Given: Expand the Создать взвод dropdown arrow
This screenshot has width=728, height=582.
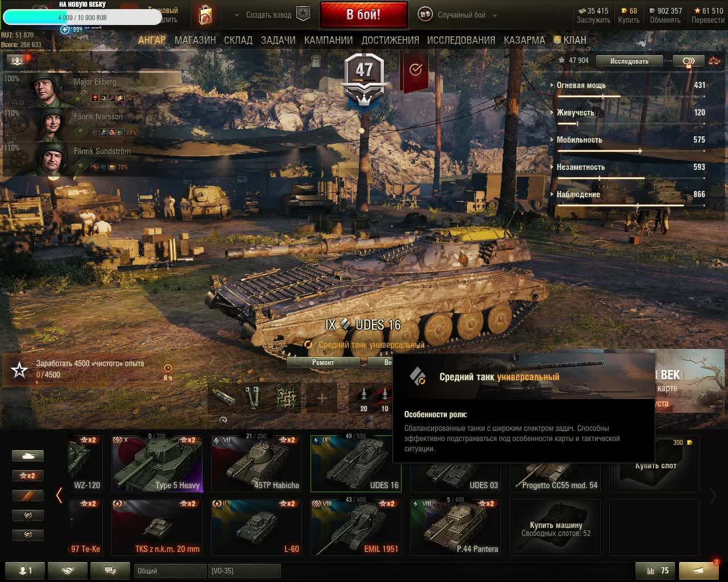Looking at the screenshot, I should coord(238,15).
